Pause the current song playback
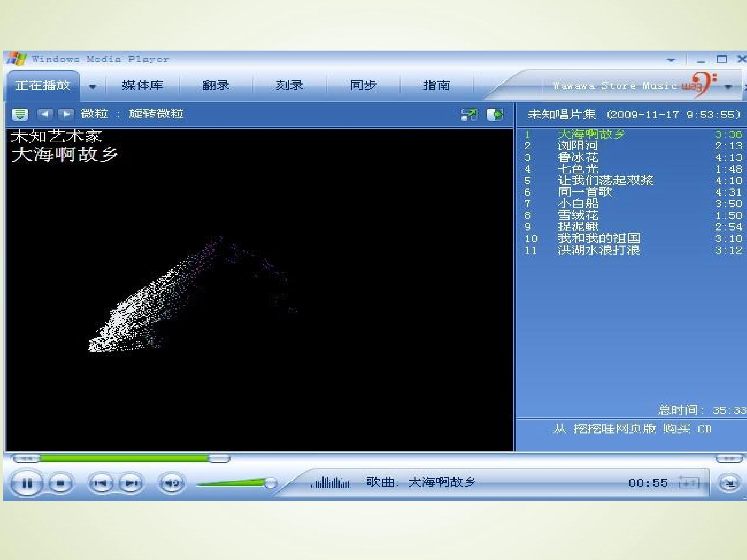The width and height of the screenshot is (747, 560). [x=27, y=483]
